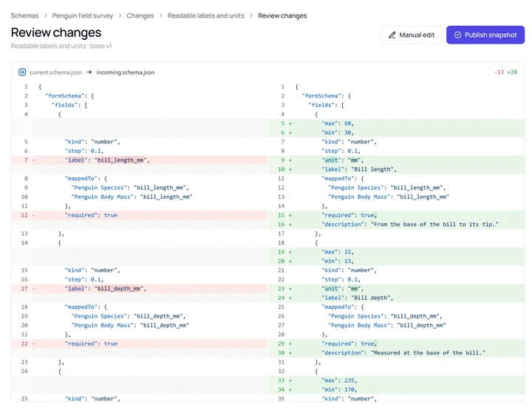Go to the Schemas breadcrumb
Screen dimensions: 532x413
[x=24, y=16]
